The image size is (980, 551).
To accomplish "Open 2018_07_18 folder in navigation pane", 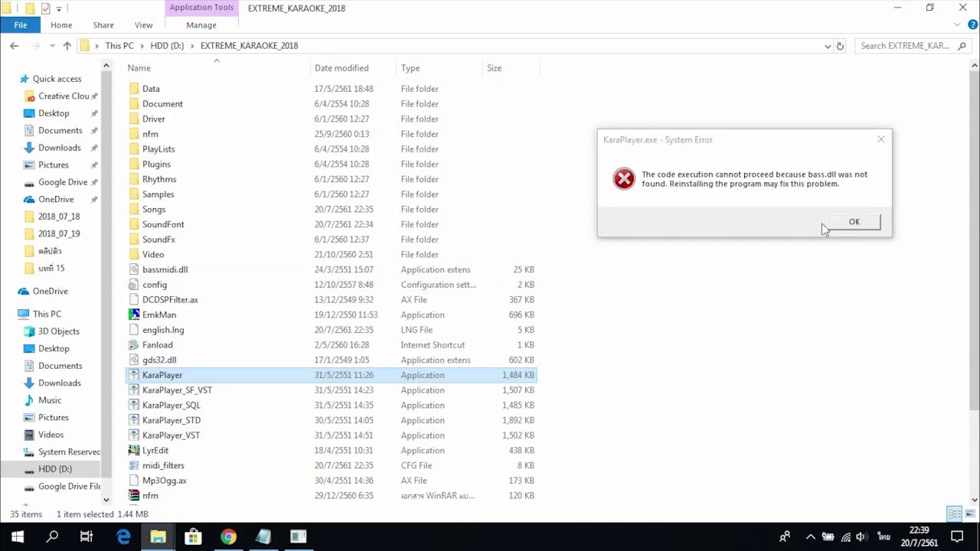I will 59,217.
